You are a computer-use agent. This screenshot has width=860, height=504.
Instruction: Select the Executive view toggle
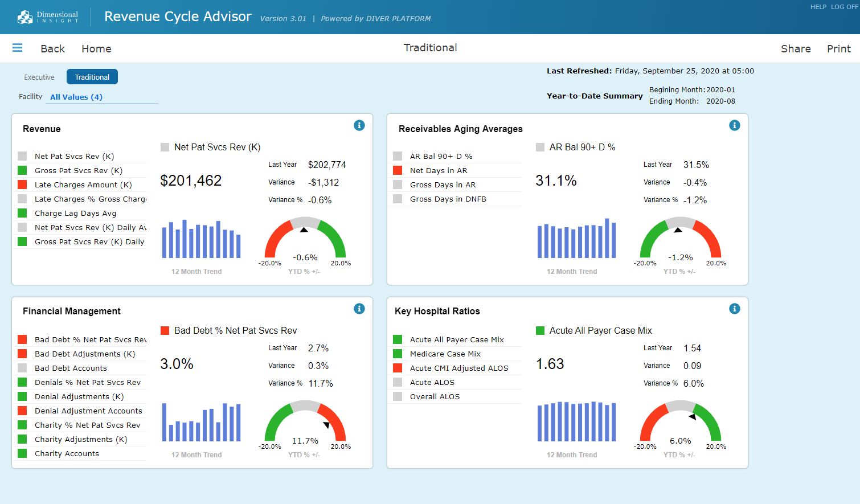tap(39, 77)
